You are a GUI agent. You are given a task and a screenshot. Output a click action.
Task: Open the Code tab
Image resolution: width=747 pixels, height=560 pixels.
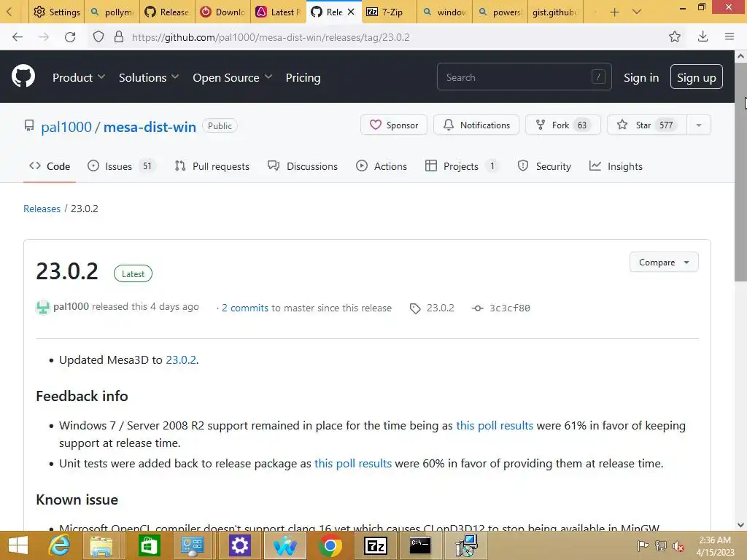50,166
